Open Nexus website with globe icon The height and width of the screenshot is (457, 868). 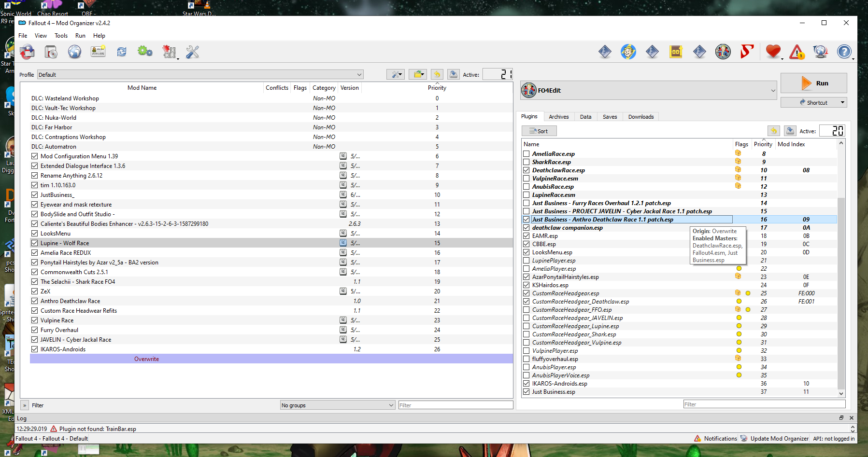pyautogui.click(x=74, y=52)
